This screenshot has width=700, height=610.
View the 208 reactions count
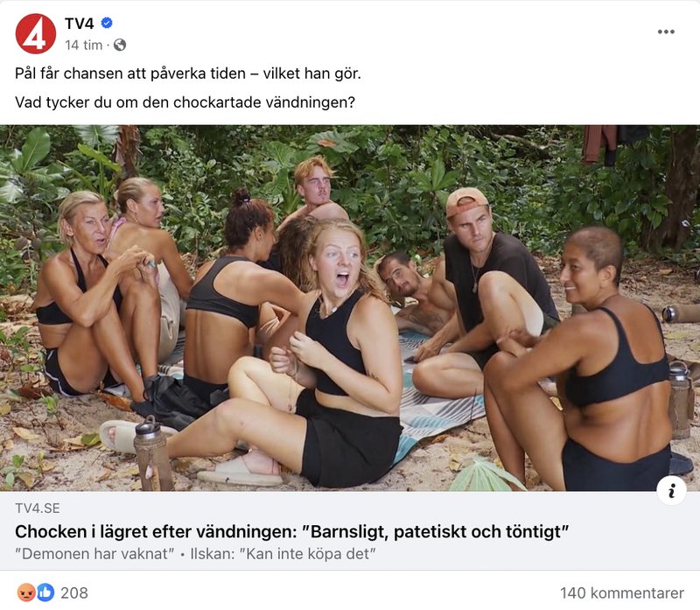point(74,593)
